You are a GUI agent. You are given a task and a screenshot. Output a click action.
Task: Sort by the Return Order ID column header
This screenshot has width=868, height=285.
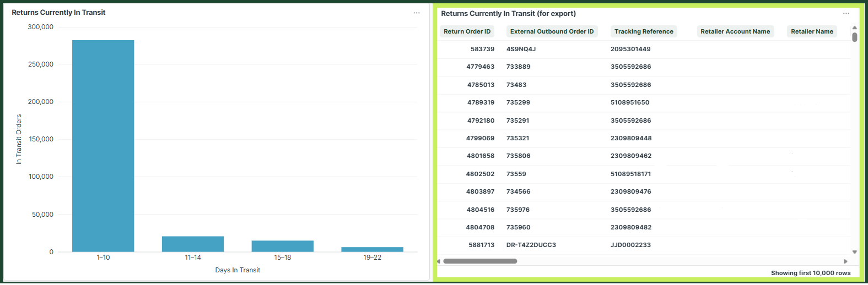pos(467,31)
